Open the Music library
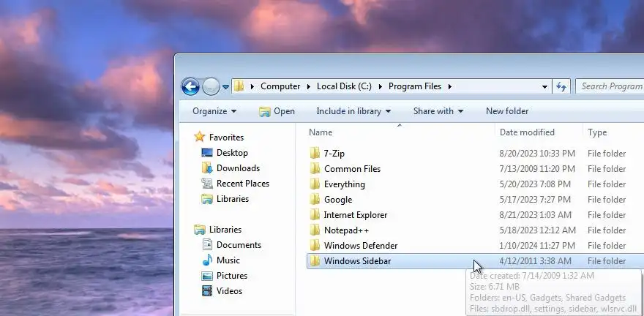The image size is (644, 316). pos(228,260)
